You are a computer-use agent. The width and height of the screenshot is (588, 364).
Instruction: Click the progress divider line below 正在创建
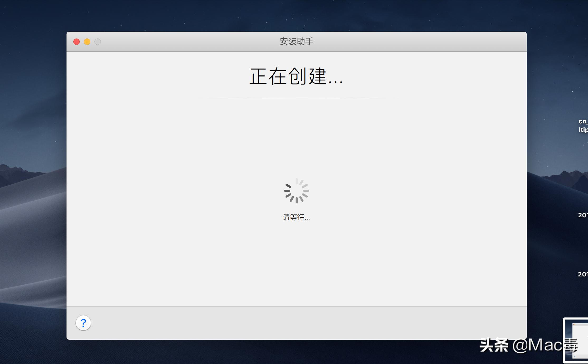296,98
